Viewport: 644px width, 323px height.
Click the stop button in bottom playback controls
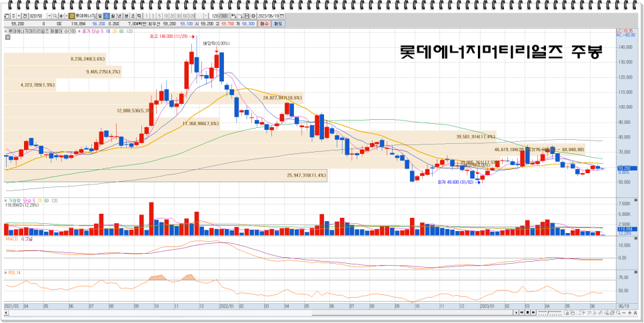[528, 312]
